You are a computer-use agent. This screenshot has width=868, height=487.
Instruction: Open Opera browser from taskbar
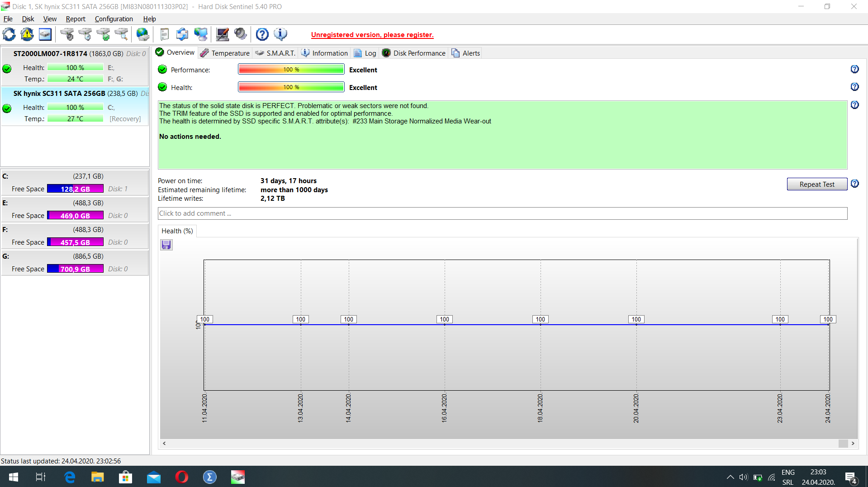click(181, 477)
